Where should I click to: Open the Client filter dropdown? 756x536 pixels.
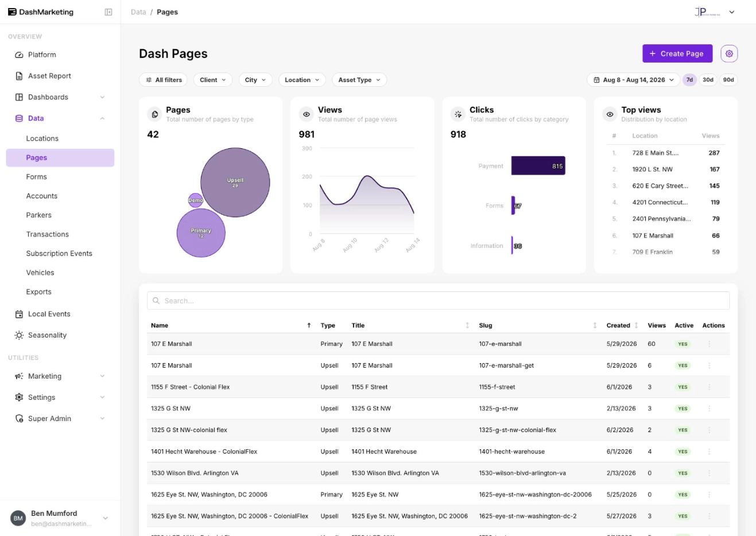coord(212,80)
